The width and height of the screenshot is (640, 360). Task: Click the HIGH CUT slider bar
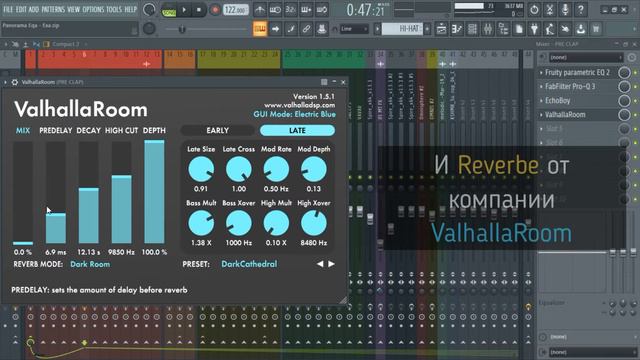122,193
